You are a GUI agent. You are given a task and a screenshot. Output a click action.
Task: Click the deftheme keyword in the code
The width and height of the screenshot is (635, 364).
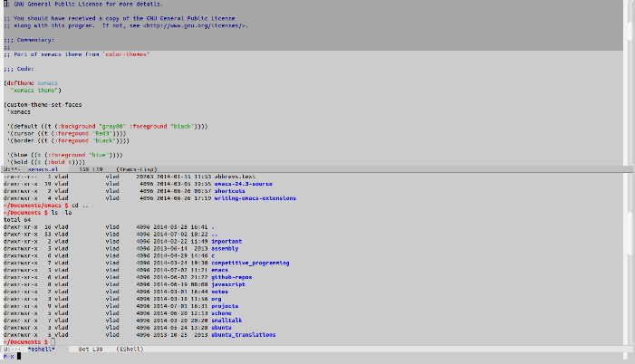pyautogui.click(x=20, y=82)
